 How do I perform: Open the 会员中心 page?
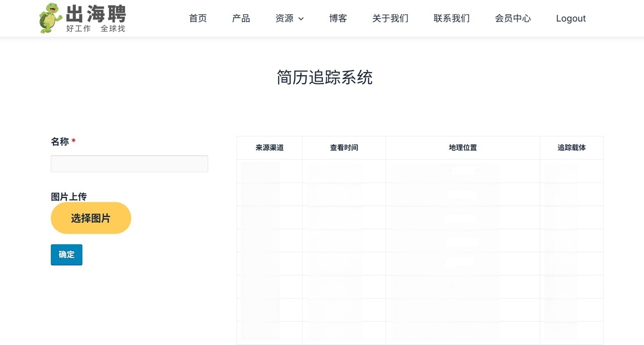point(513,19)
